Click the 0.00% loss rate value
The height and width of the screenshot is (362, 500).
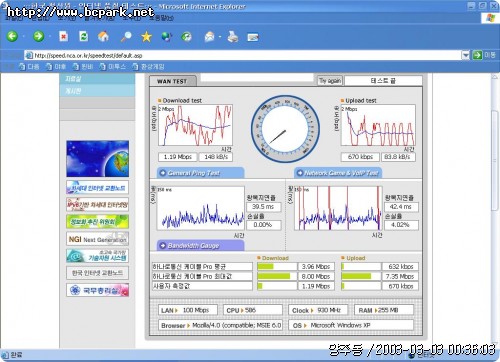(x=263, y=225)
